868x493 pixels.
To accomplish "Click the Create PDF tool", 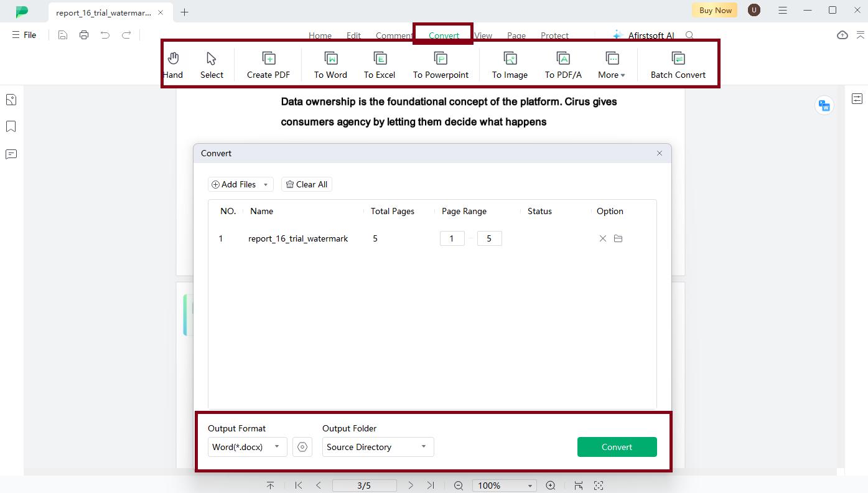I will pyautogui.click(x=268, y=65).
